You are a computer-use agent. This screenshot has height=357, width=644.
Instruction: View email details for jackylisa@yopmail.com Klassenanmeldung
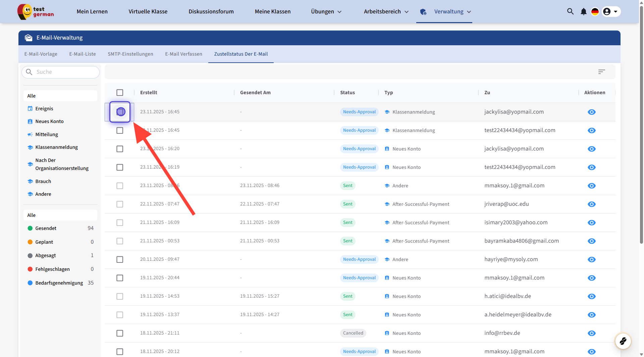point(592,112)
